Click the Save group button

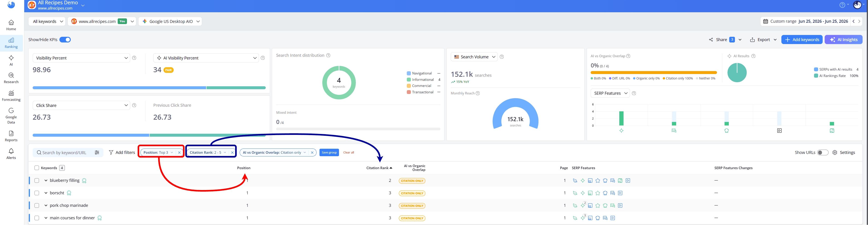pyautogui.click(x=329, y=153)
